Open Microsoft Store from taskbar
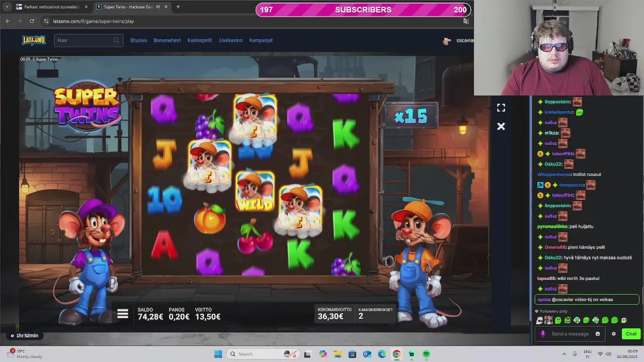Screen dimensions: 644x362 coord(352,354)
